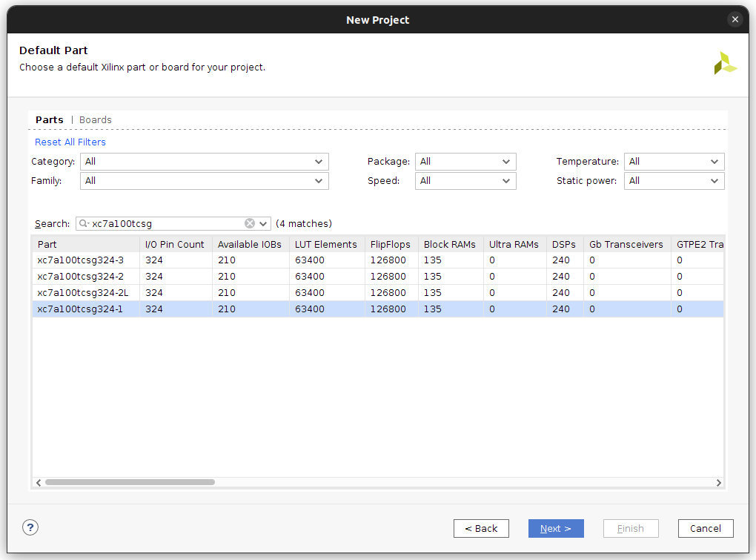The height and width of the screenshot is (560, 756).
Task: Select the Parts tab
Action: click(x=50, y=120)
